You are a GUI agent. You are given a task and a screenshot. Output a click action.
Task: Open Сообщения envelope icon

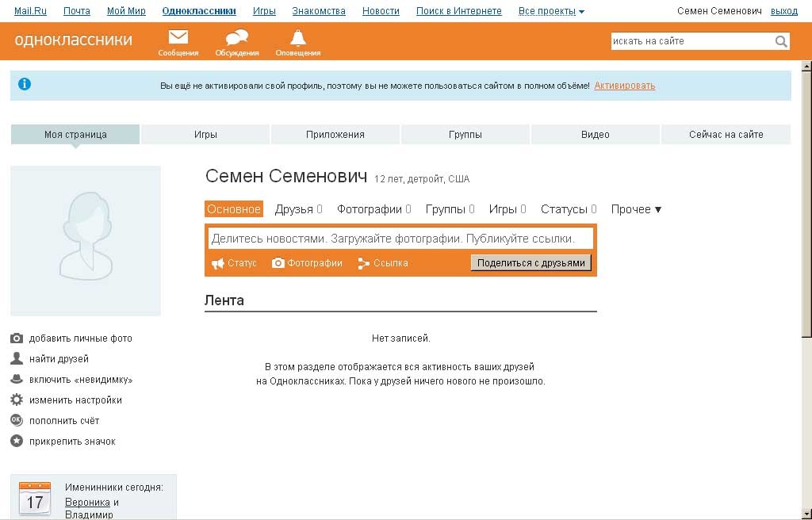click(178, 38)
